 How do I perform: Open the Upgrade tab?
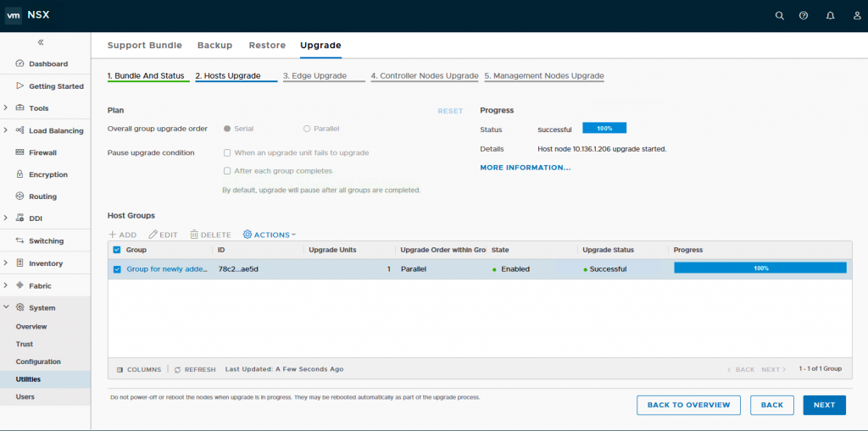click(x=320, y=46)
